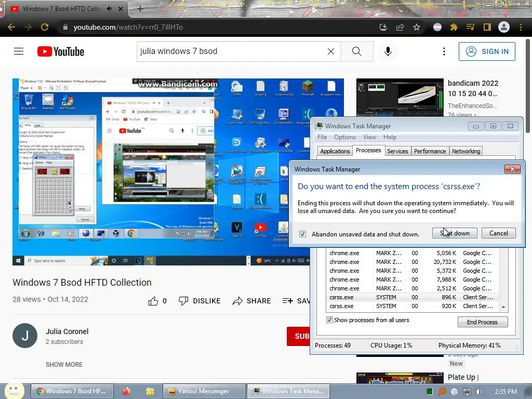
Task: Switch to Yahoo! Messenger on the taskbar
Action: click(x=204, y=391)
